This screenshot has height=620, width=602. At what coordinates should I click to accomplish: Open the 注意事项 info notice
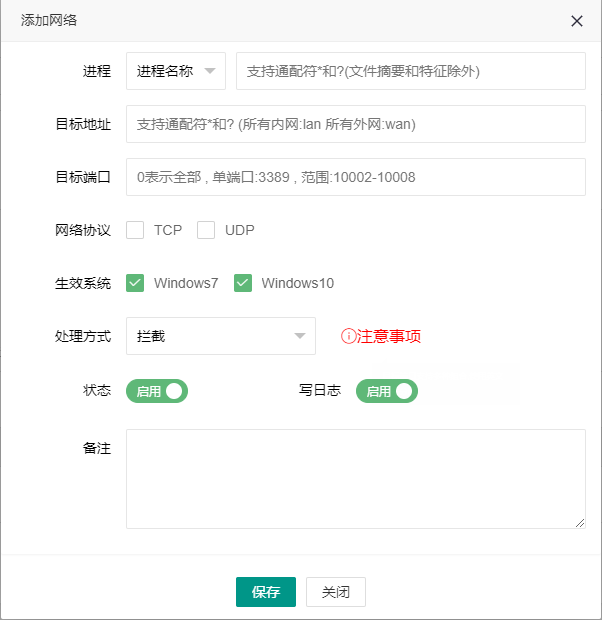coord(381,336)
